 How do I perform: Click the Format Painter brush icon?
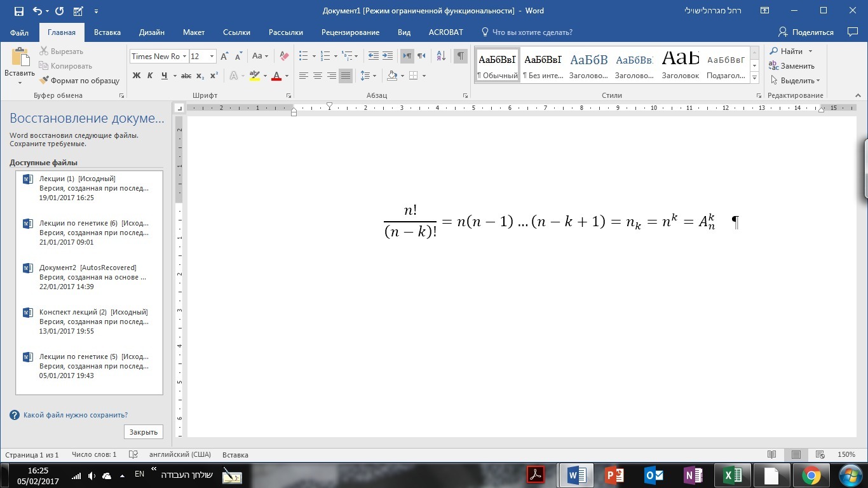(x=44, y=81)
